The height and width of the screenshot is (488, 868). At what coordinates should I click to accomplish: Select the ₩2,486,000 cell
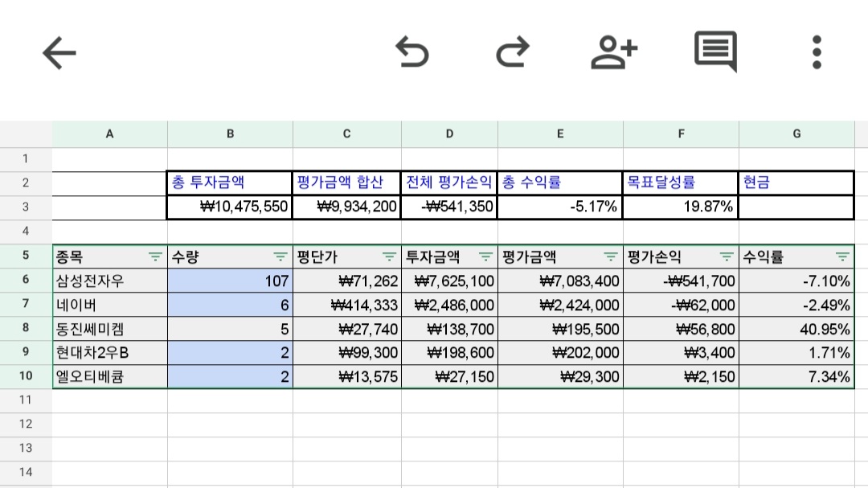(449, 305)
